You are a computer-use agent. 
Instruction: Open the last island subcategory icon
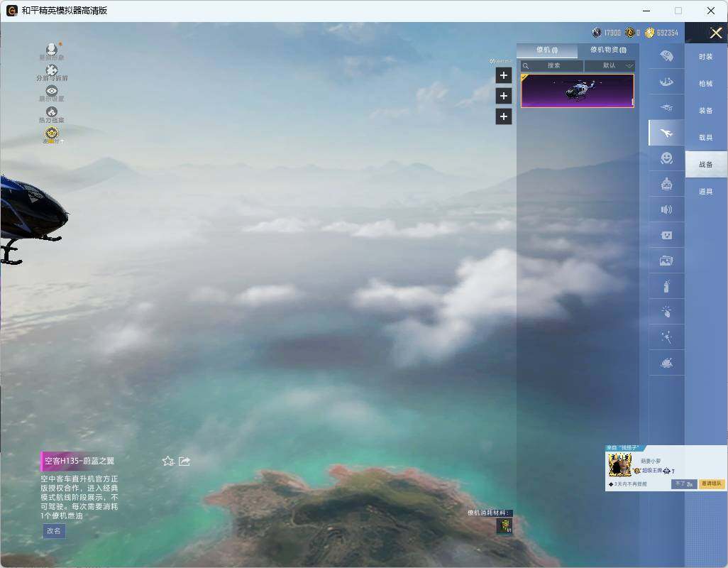coord(666,363)
